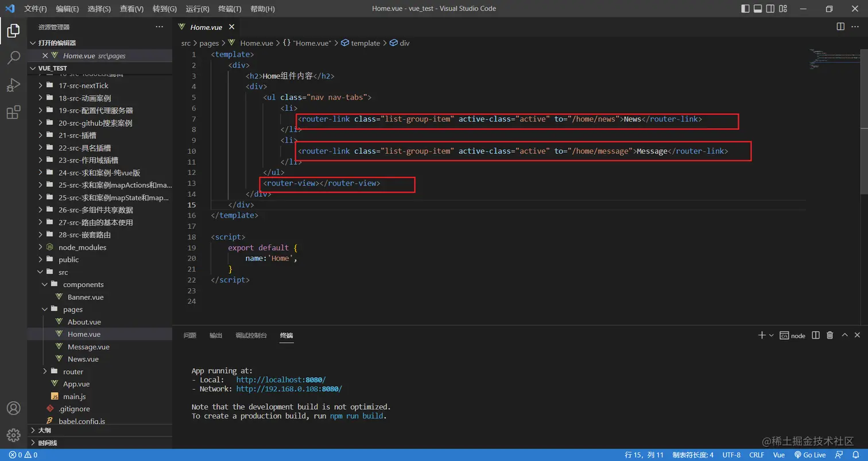Open the Run and Debug view
This screenshot has width=868, height=461.
click(13, 85)
